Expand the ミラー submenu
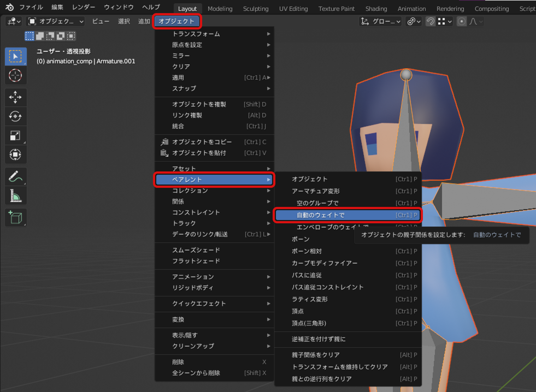The height and width of the screenshot is (392, 536). 214,56
